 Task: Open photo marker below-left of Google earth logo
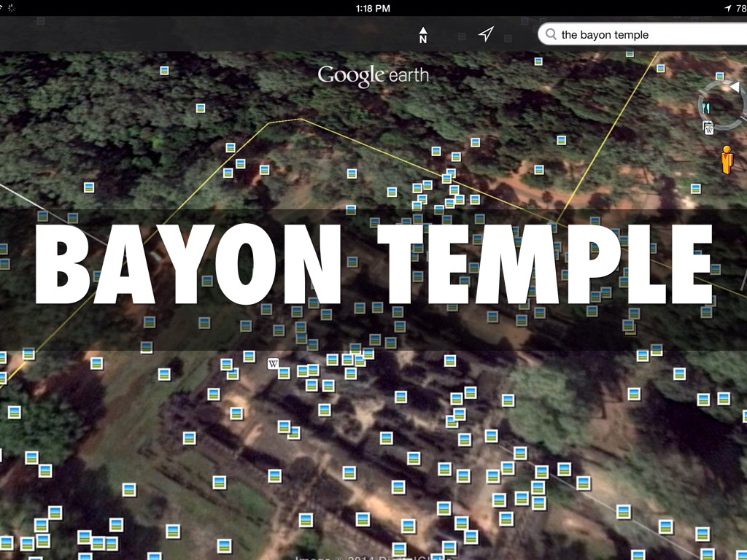[201, 109]
